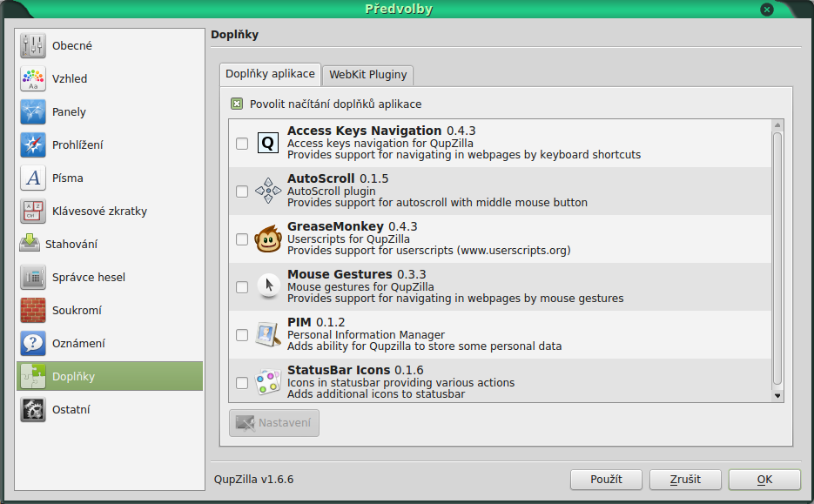Click the Panely label in the sidebar
This screenshot has width=814, height=504.
tap(69, 112)
